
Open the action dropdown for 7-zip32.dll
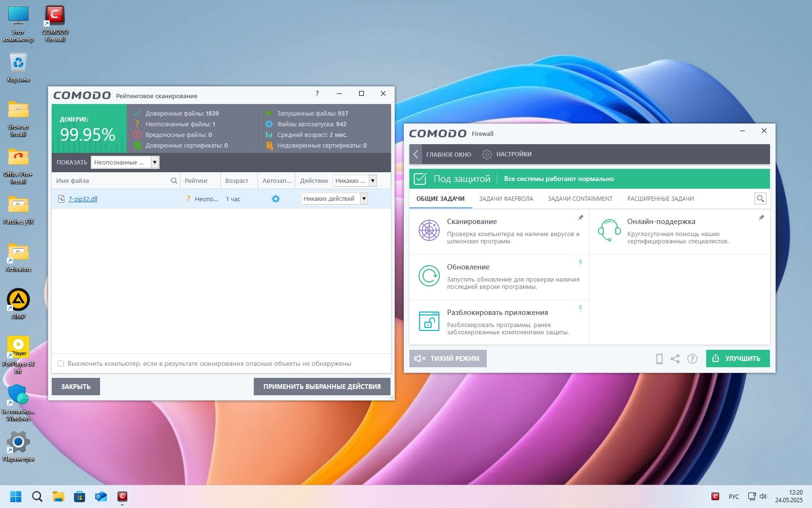click(364, 199)
